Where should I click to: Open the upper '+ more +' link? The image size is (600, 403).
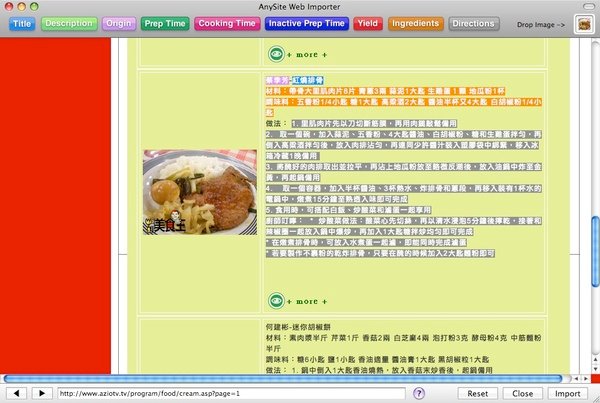(307, 55)
